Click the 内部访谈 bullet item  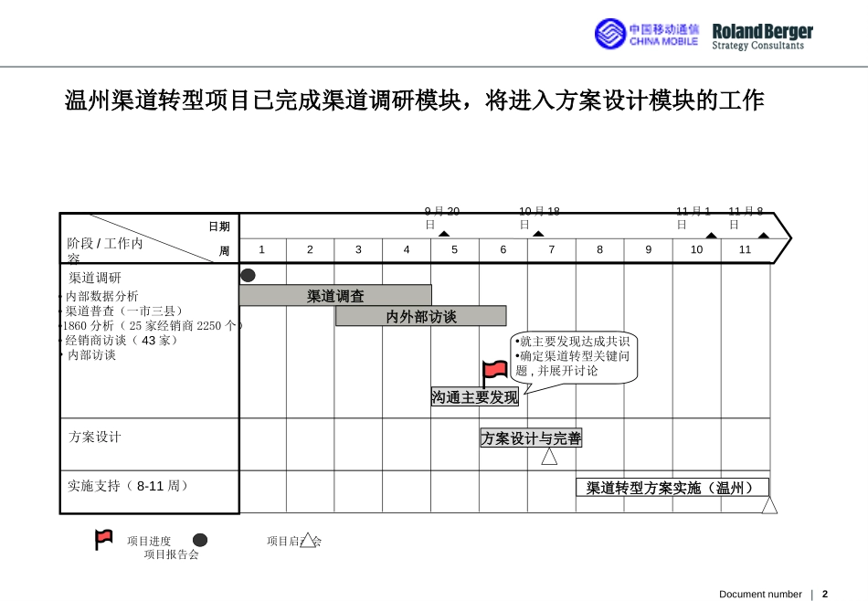[91, 354]
